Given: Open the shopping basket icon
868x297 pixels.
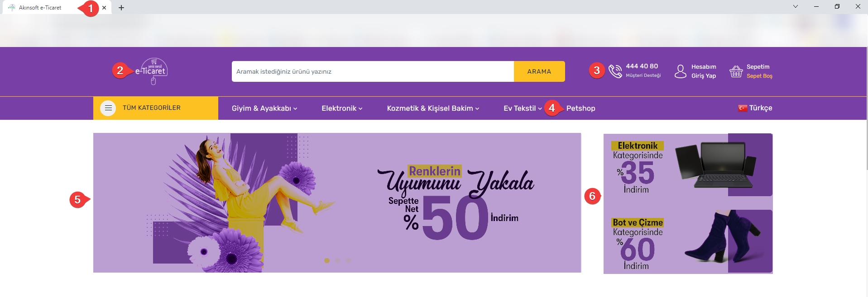Looking at the screenshot, I should click(x=736, y=71).
